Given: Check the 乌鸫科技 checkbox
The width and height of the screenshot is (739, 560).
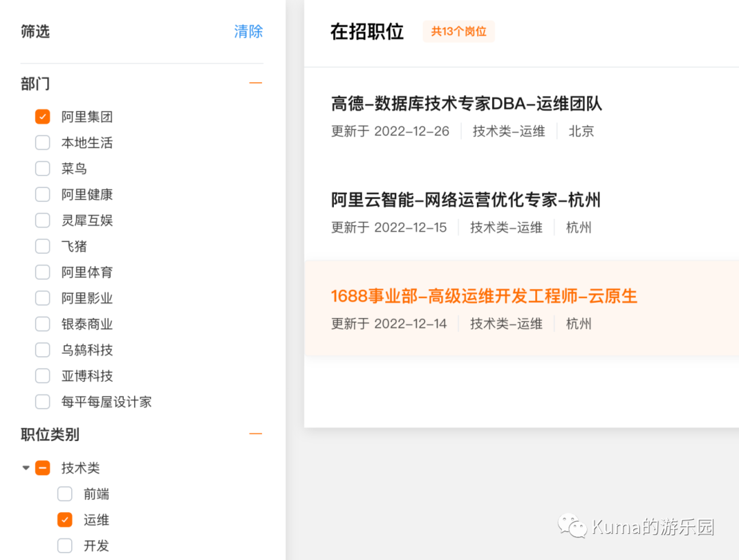Looking at the screenshot, I should click(x=42, y=350).
